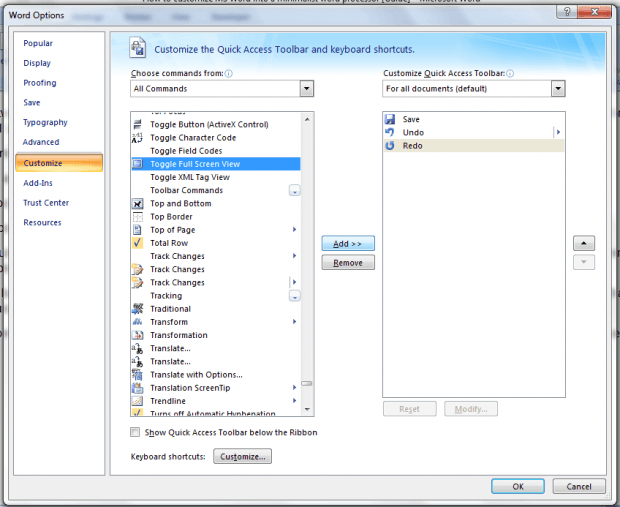Expand the Trendline submenu arrow
This screenshot has height=507, width=620.
point(295,401)
